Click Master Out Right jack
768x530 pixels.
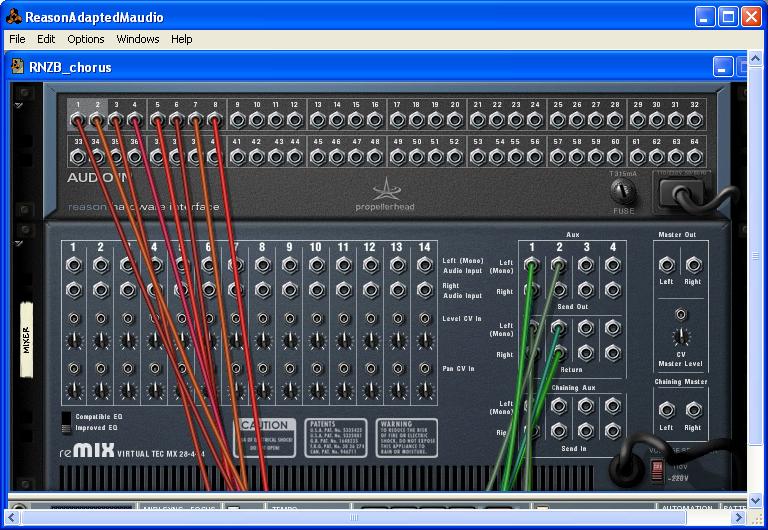click(694, 265)
